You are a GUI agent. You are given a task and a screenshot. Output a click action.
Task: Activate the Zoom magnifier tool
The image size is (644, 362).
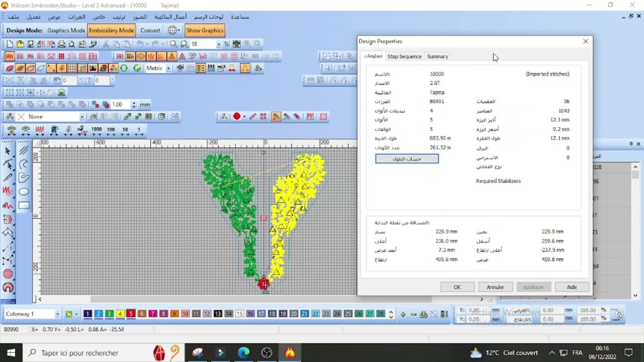click(174, 44)
